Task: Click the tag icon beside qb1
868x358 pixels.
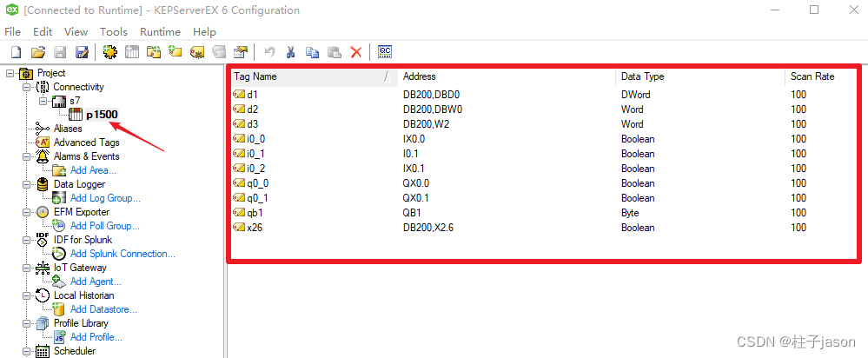Action: pyautogui.click(x=239, y=213)
